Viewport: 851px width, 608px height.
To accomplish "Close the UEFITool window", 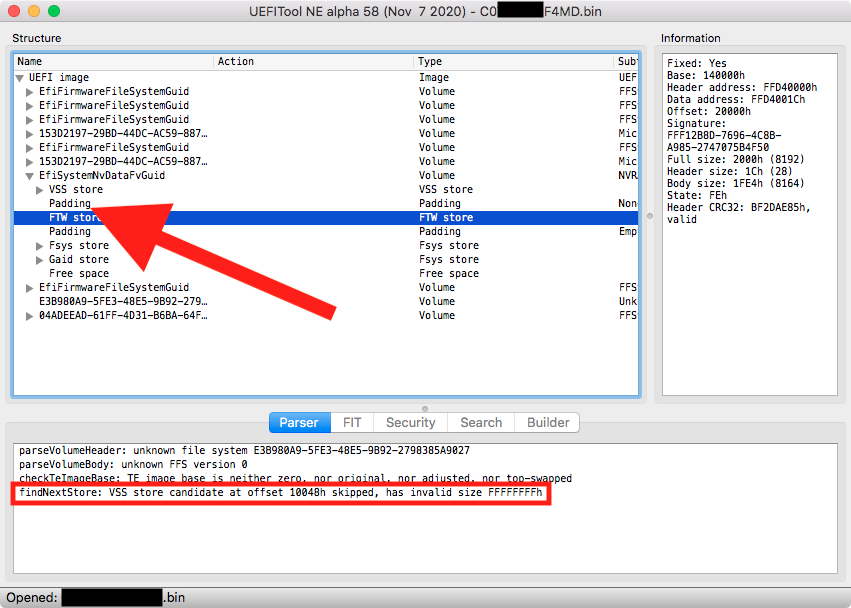I will (x=14, y=11).
